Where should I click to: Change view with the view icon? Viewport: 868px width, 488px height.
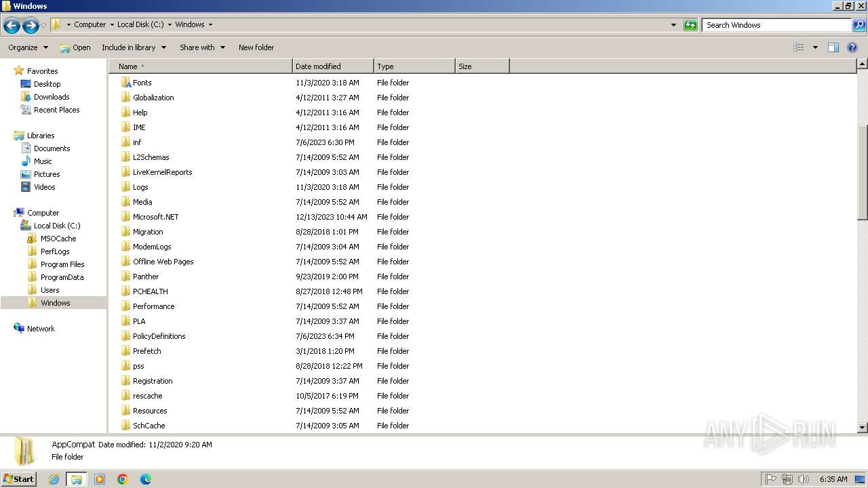[x=799, y=47]
